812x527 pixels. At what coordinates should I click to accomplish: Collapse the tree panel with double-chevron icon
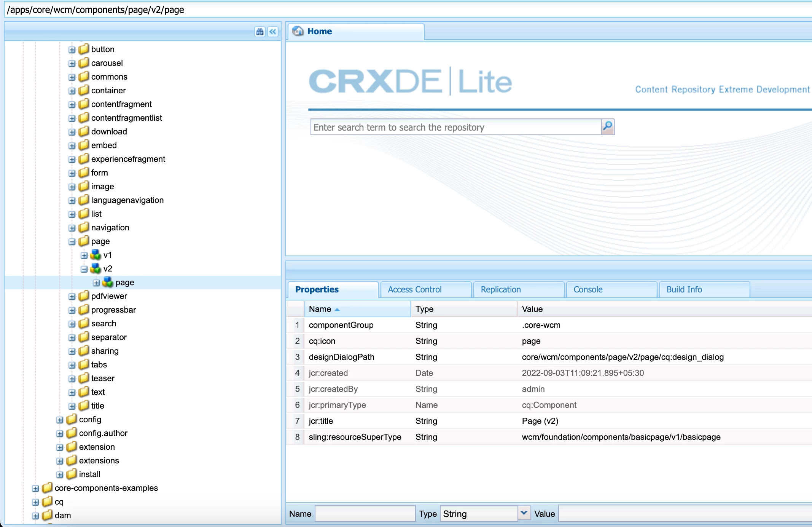coord(273,32)
